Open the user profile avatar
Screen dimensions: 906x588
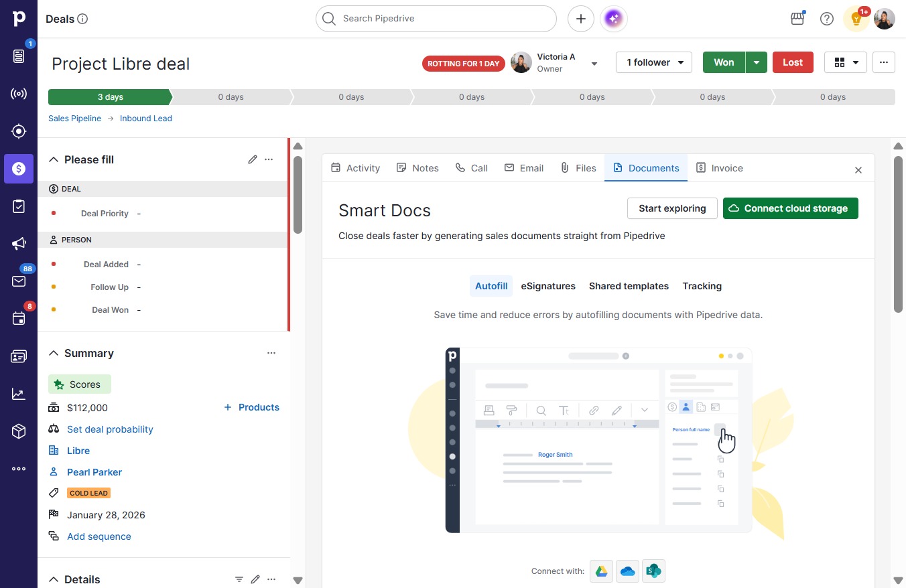[x=885, y=19]
